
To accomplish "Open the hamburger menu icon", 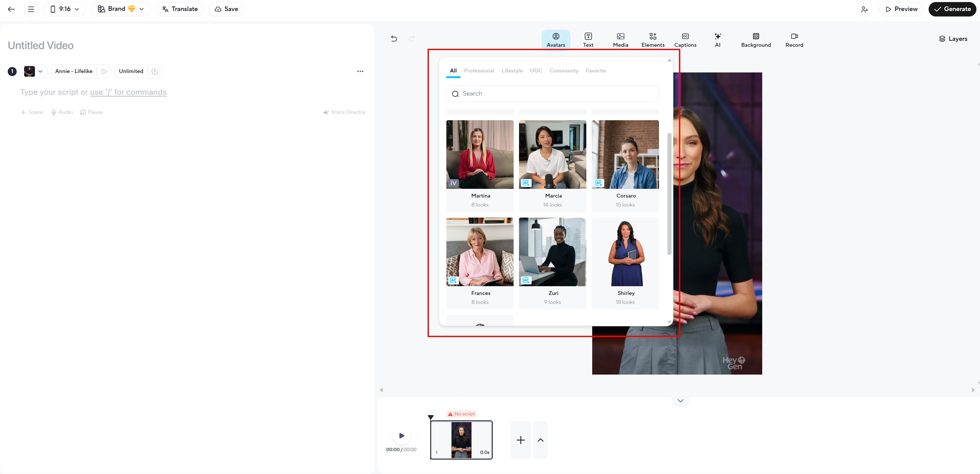I will pyautogui.click(x=31, y=9).
